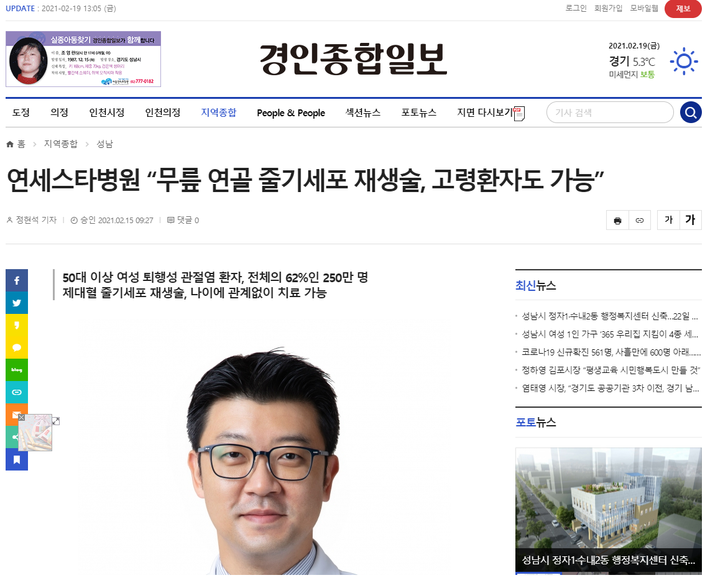Share article on Twitter

pos(17,303)
